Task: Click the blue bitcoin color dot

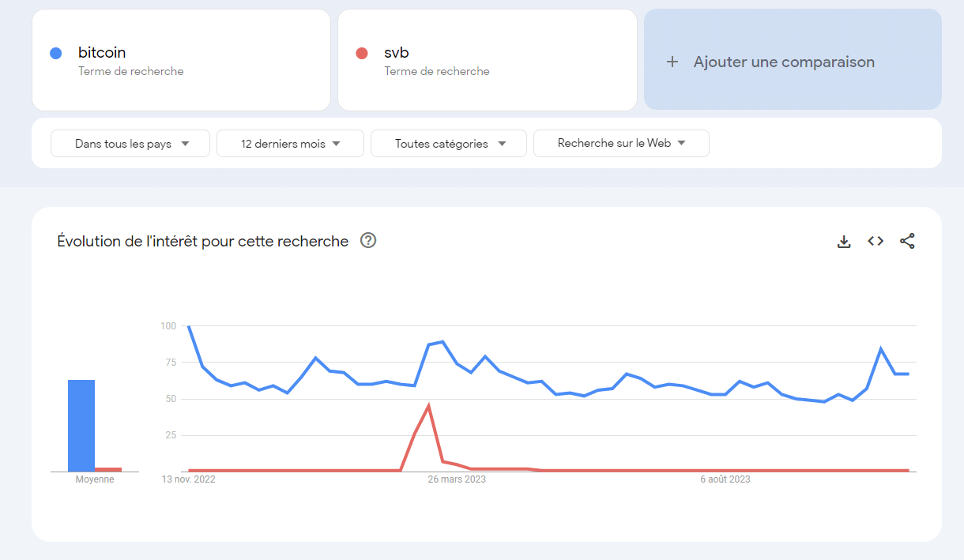Action: tap(56, 53)
